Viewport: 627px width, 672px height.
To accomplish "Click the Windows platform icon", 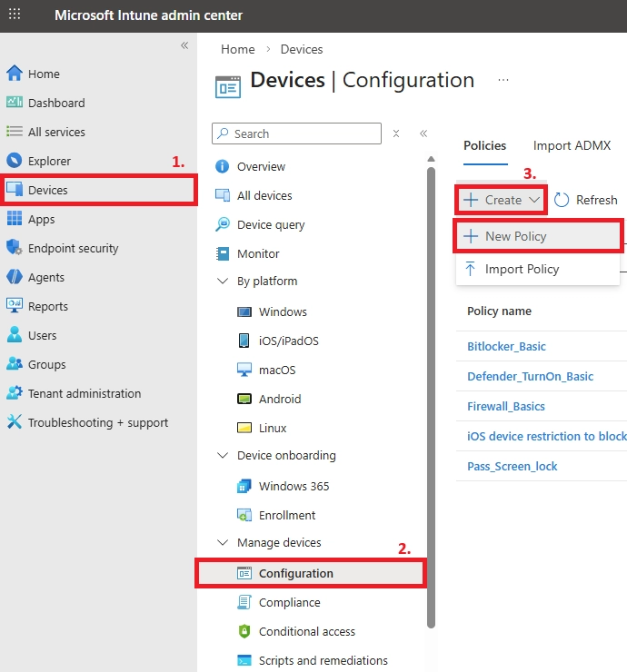I will point(244,311).
